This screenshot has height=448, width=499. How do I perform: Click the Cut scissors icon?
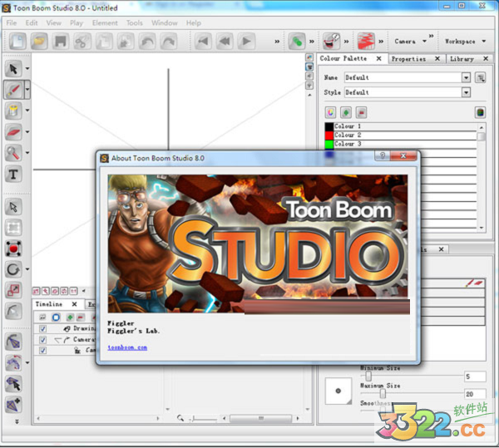click(82, 41)
